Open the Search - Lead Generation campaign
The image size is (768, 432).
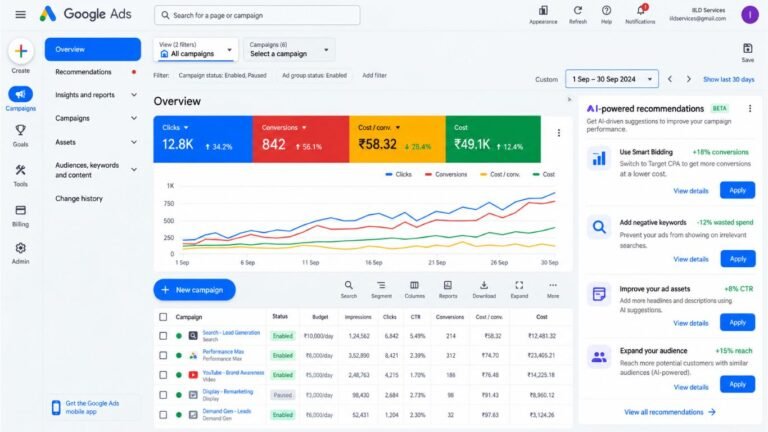tap(231, 333)
